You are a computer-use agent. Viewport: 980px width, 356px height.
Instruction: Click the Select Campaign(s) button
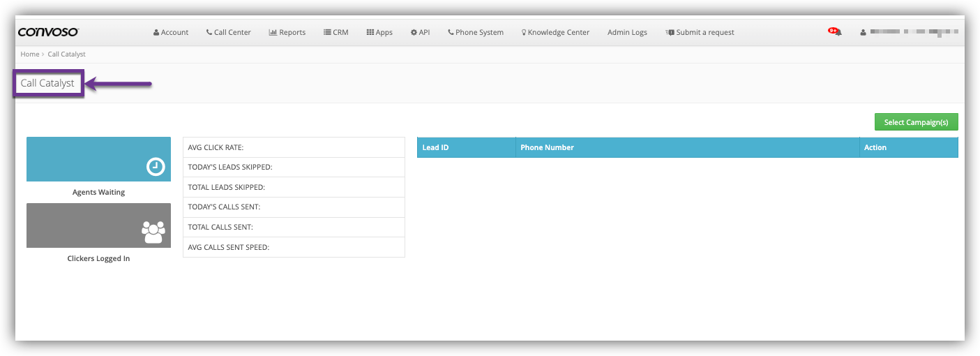(917, 122)
